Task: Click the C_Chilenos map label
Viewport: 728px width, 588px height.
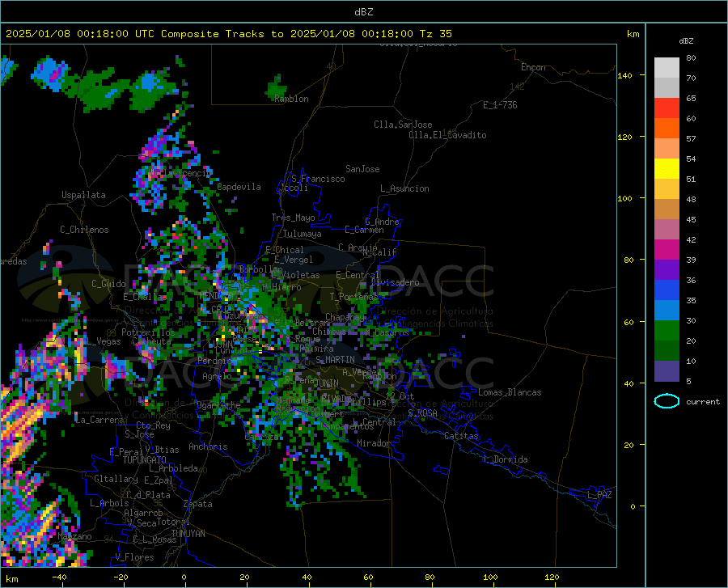Action: [84, 230]
